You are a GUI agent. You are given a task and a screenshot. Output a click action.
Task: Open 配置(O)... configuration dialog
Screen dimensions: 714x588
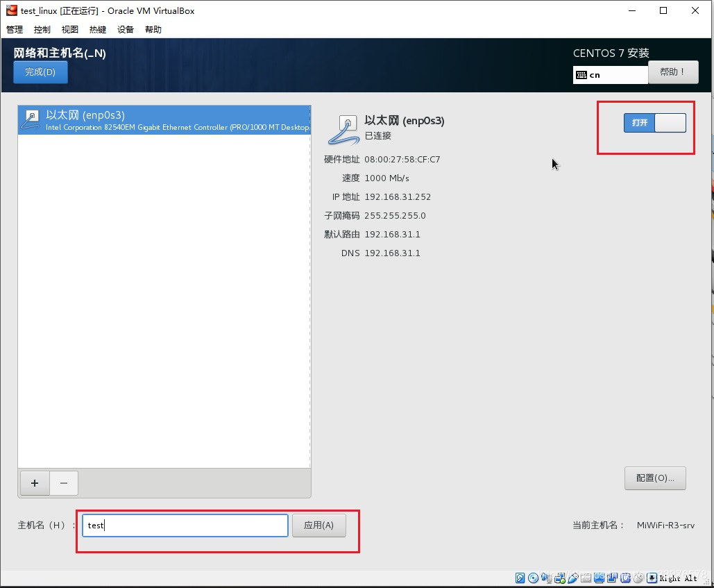pos(655,478)
